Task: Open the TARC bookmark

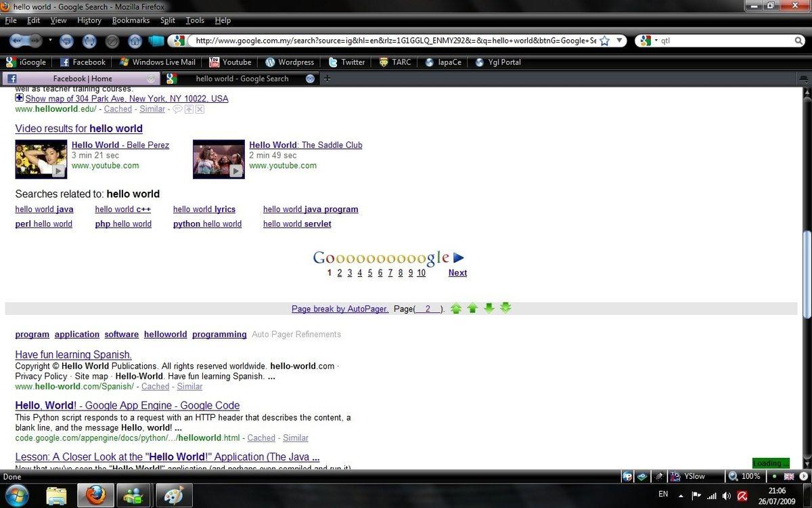Action: click(x=395, y=62)
